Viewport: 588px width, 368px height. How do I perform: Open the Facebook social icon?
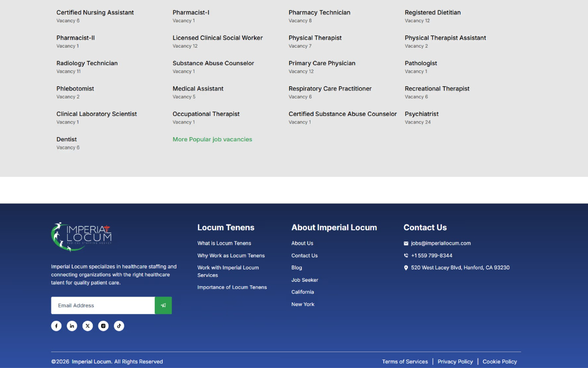[x=56, y=326]
